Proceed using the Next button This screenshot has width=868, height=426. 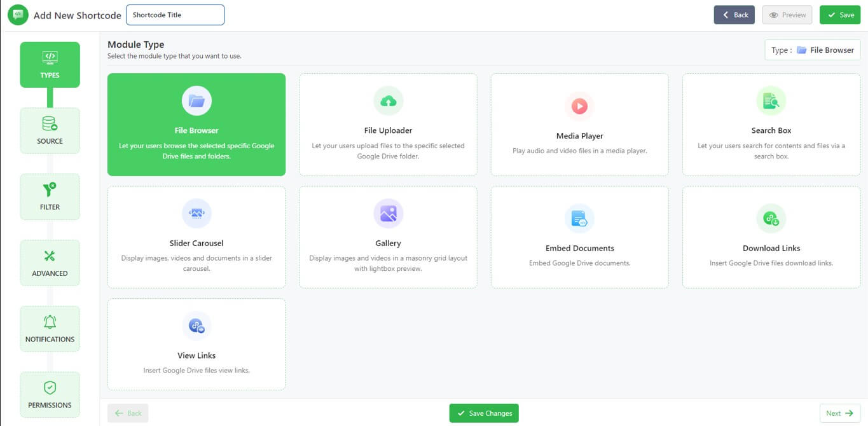[839, 413]
